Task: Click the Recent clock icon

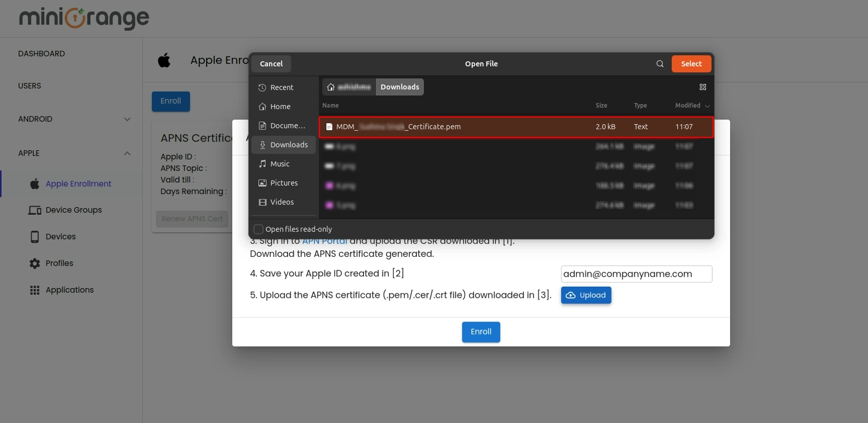Action: click(x=263, y=88)
